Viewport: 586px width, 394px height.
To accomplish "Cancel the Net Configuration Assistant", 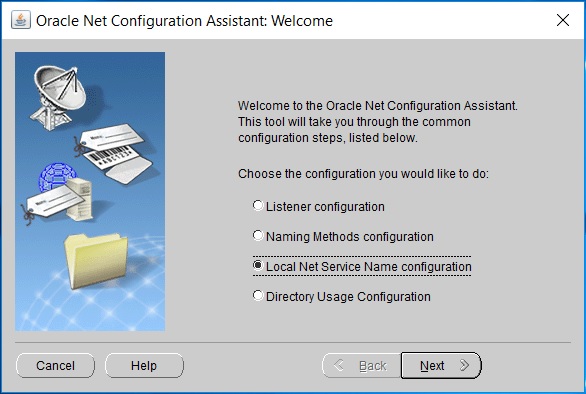I will point(55,365).
